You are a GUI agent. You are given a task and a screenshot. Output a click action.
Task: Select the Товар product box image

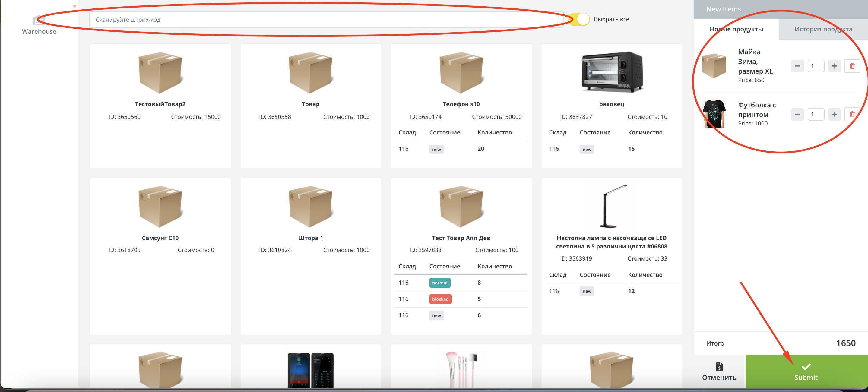click(x=311, y=72)
